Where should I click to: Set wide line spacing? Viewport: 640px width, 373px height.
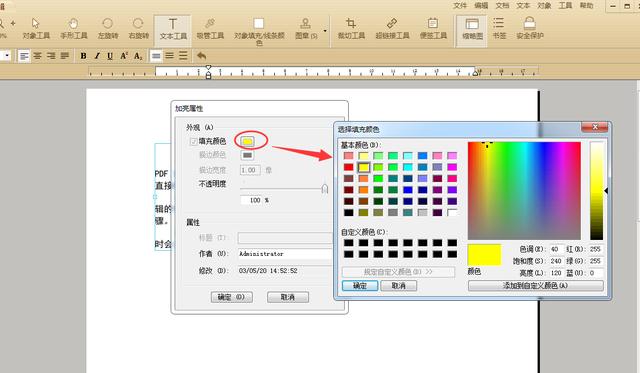pyautogui.click(x=183, y=56)
